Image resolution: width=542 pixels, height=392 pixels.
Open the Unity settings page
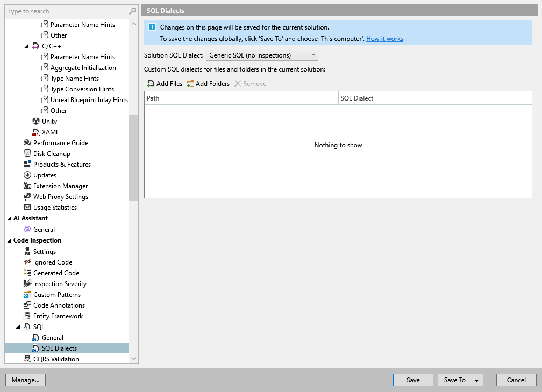(x=48, y=121)
